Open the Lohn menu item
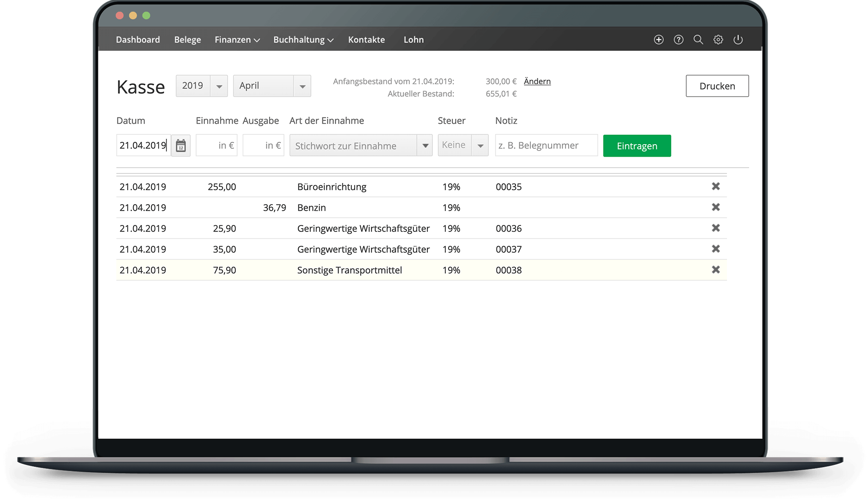The image size is (868, 499). 413,40
